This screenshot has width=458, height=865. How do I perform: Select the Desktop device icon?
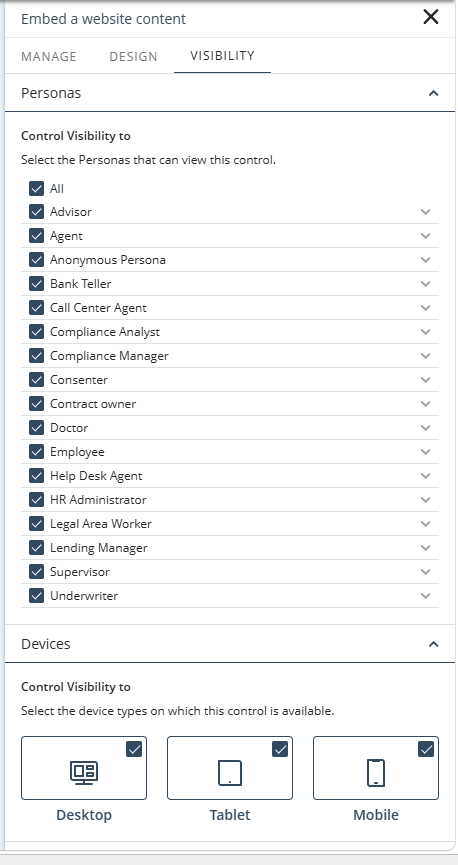[x=84, y=773]
